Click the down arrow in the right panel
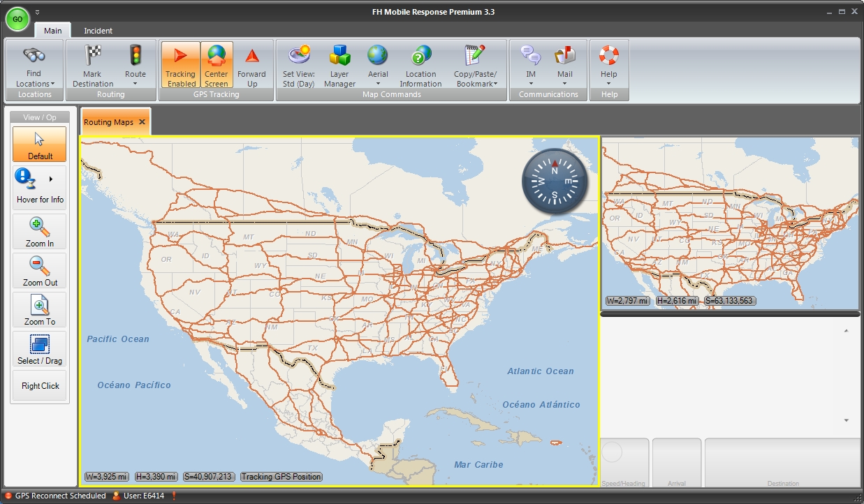The width and height of the screenshot is (864, 504). [847, 420]
